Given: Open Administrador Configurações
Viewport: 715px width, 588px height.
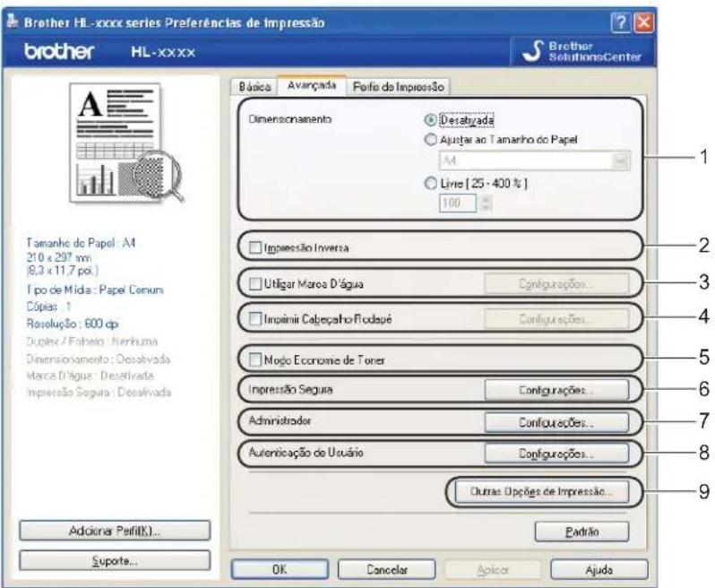Looking at the screenshot, I should click(556, 422).
